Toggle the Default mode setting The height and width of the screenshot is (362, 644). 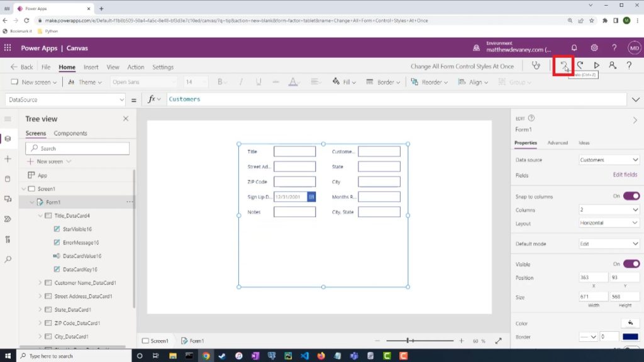608,244
